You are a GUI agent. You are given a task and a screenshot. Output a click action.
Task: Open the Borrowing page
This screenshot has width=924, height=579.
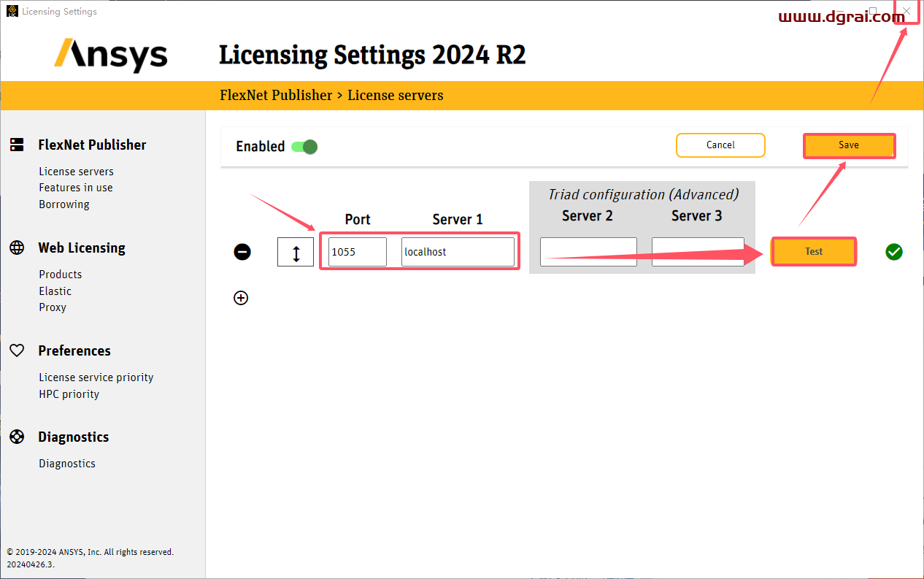pyautogui.click(x=64, y=204)
